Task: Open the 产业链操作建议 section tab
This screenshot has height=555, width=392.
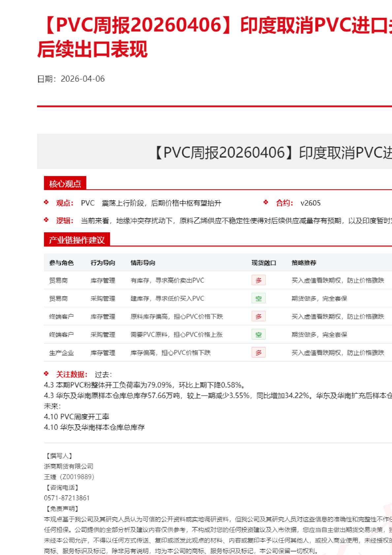Action: pyautogui.click(x=77, y=240)
